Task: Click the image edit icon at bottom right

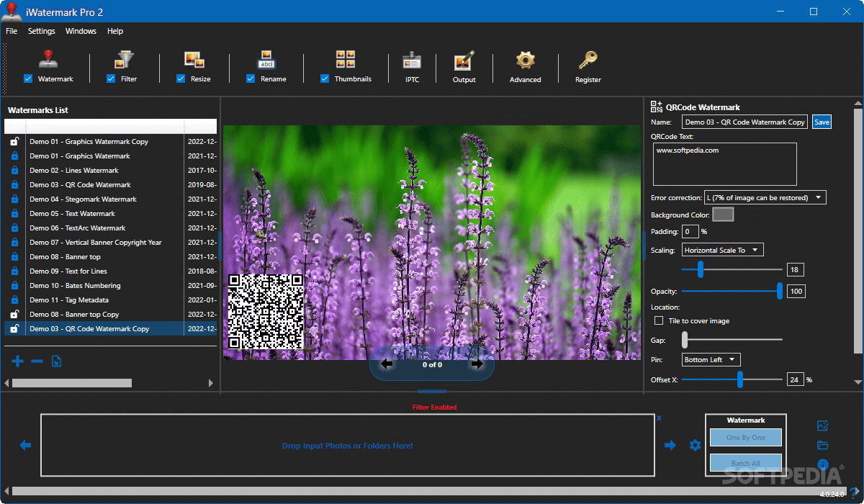Action: 823,426
